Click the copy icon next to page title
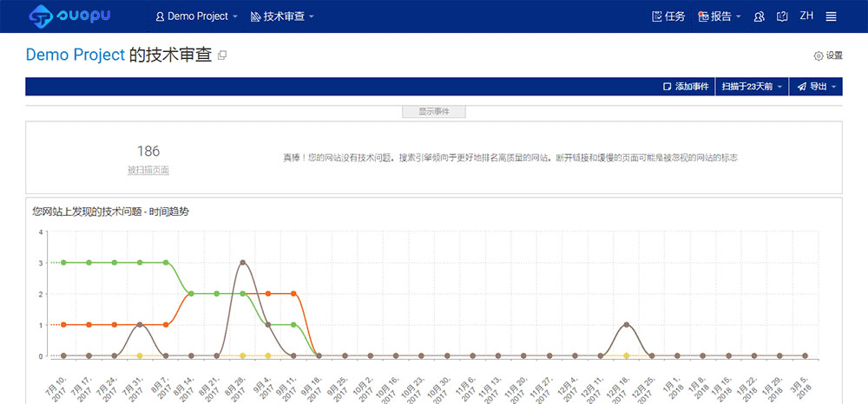This screenshot has width=868, height=404. 222,55
